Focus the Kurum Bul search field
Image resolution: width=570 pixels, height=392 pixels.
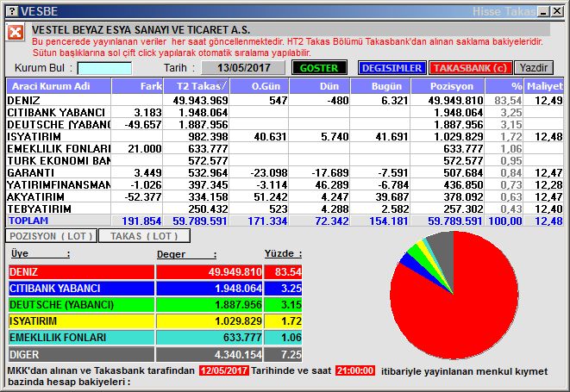104,68
